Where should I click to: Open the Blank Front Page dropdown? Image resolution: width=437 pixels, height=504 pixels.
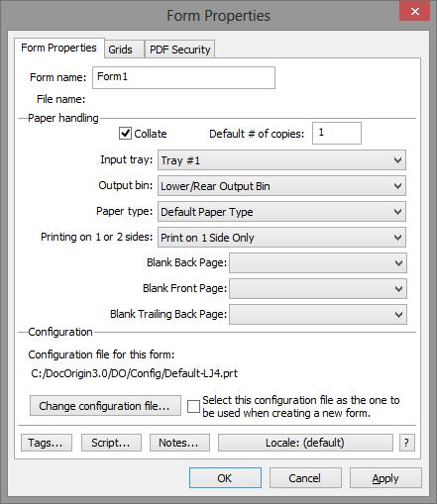[318, 289]
